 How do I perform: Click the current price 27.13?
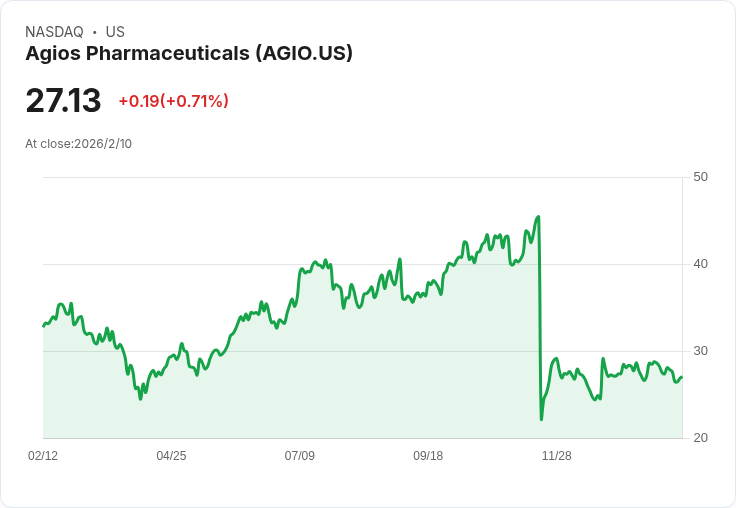(x=63, y=101)
